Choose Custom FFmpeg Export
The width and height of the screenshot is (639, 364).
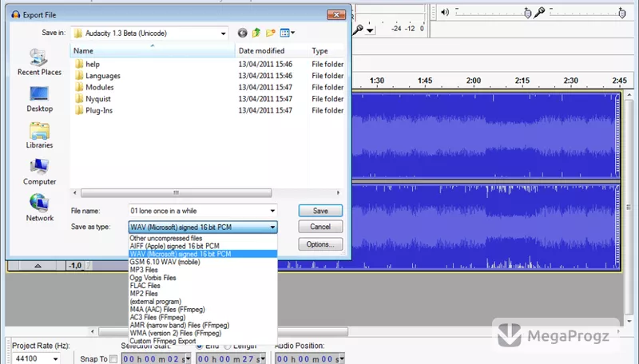[x=203, y=341]
